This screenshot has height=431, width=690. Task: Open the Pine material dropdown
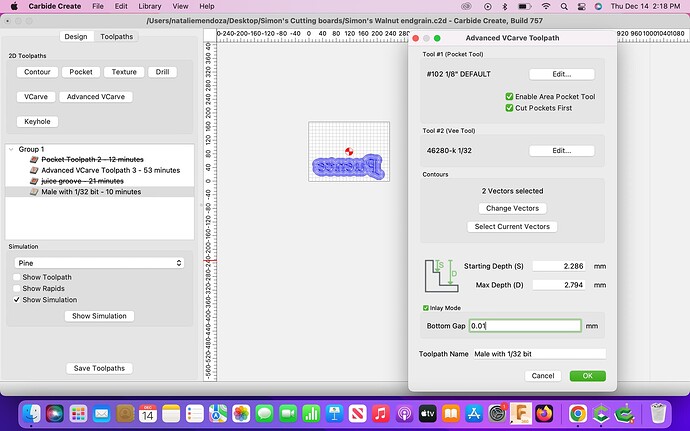(x=99, y=263)
